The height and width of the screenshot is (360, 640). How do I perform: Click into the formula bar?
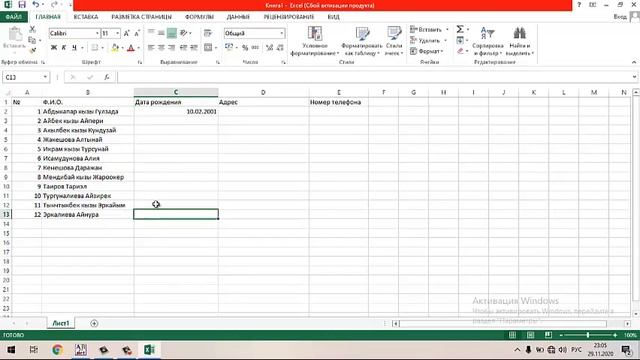tap(373, 77)
